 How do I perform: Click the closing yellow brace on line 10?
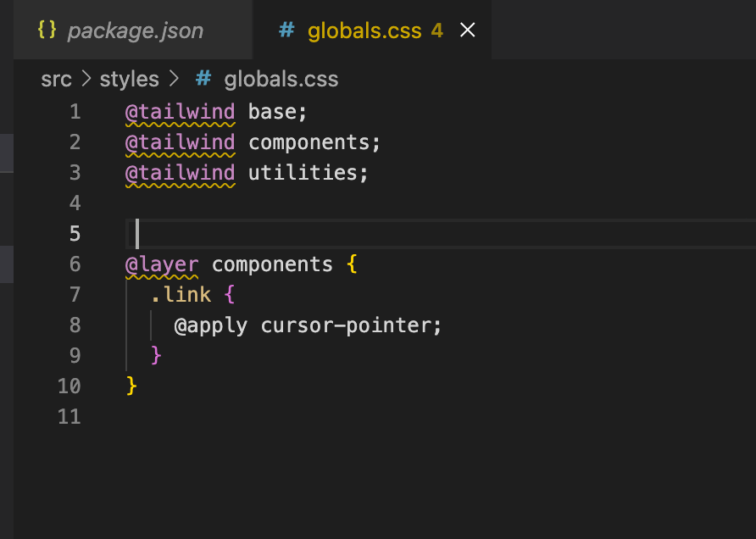point(131,386)
